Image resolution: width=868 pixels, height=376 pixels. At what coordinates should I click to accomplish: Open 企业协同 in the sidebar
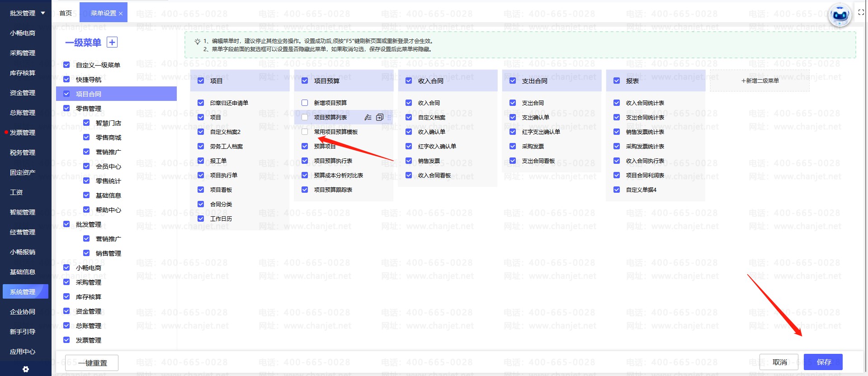pos(23,312)
